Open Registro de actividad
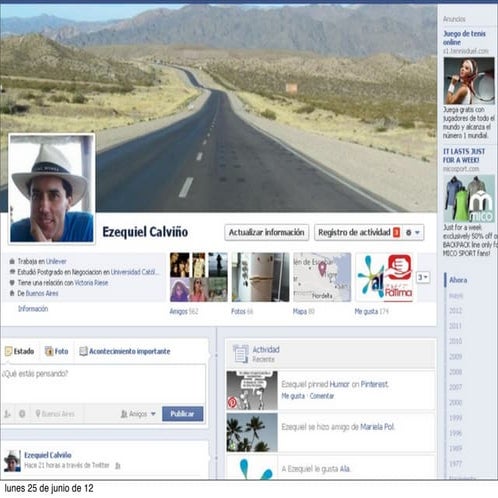The width and height of the screenshot is (498, 498). [x=354, y=232]
